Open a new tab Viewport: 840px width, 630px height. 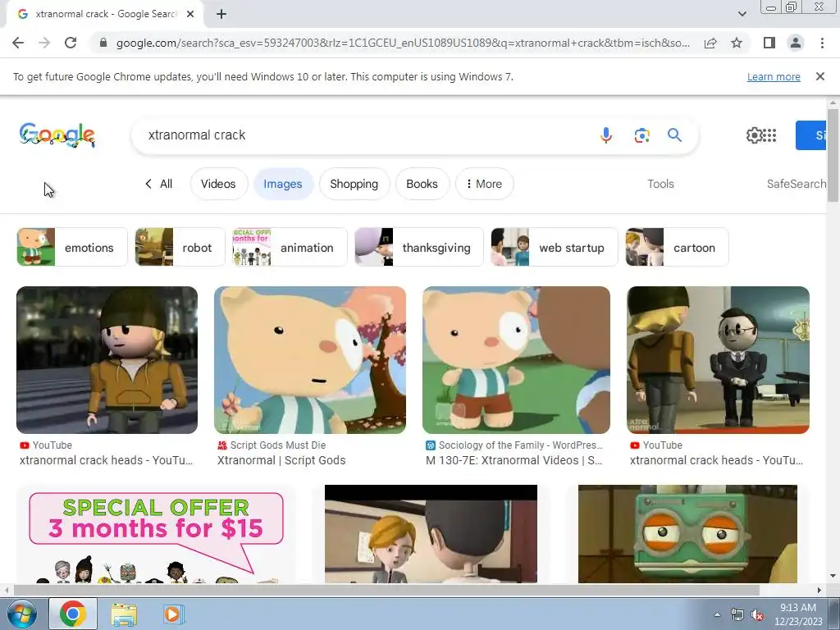221,15
